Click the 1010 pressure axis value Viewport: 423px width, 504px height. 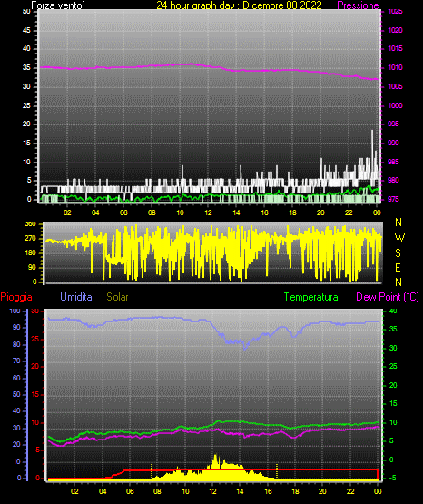pos(395,67)
